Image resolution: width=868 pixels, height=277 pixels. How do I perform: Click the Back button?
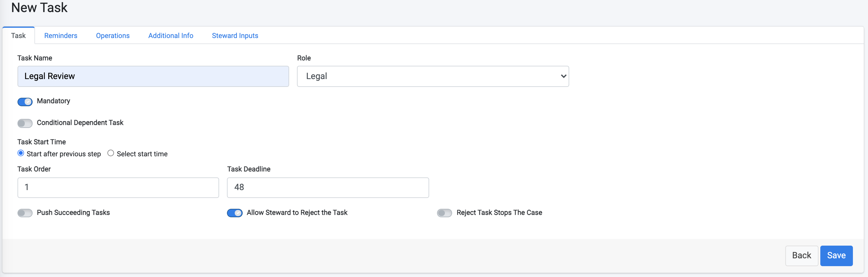(x=802, y=256)
